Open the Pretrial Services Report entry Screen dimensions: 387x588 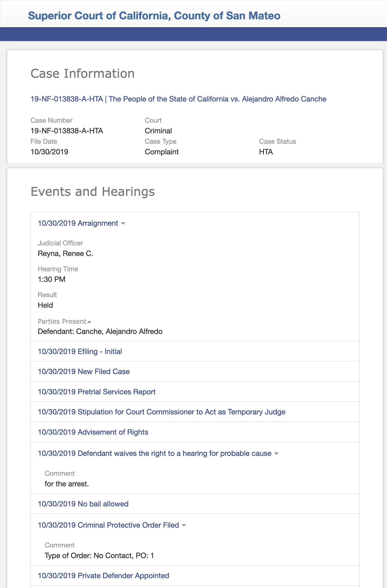click(x=96, y=392)
